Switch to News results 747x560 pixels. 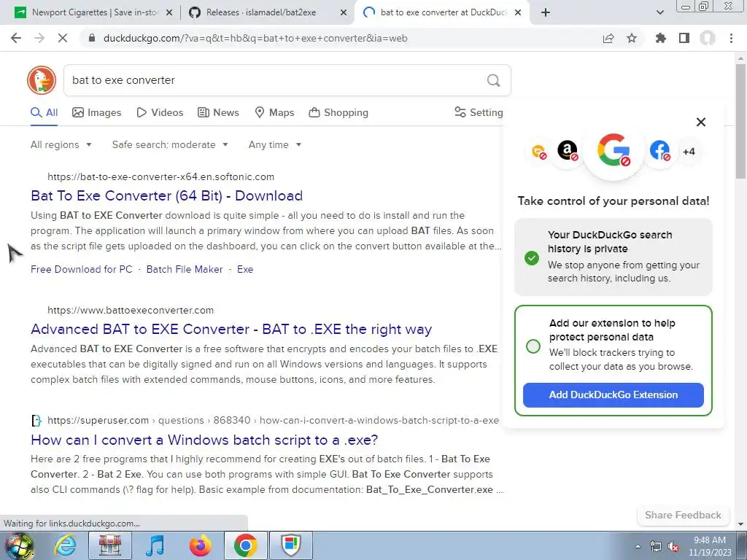point(219,112)
